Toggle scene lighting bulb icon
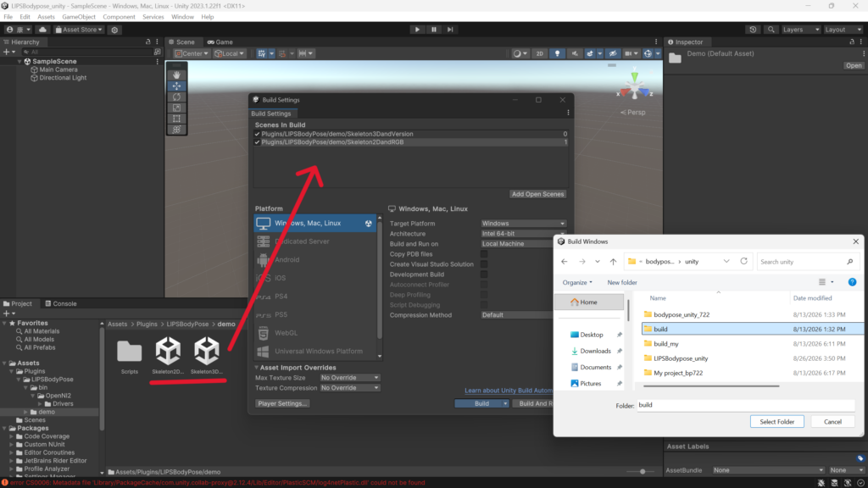Viewport: 868px width, 488px height. [558, 53]
